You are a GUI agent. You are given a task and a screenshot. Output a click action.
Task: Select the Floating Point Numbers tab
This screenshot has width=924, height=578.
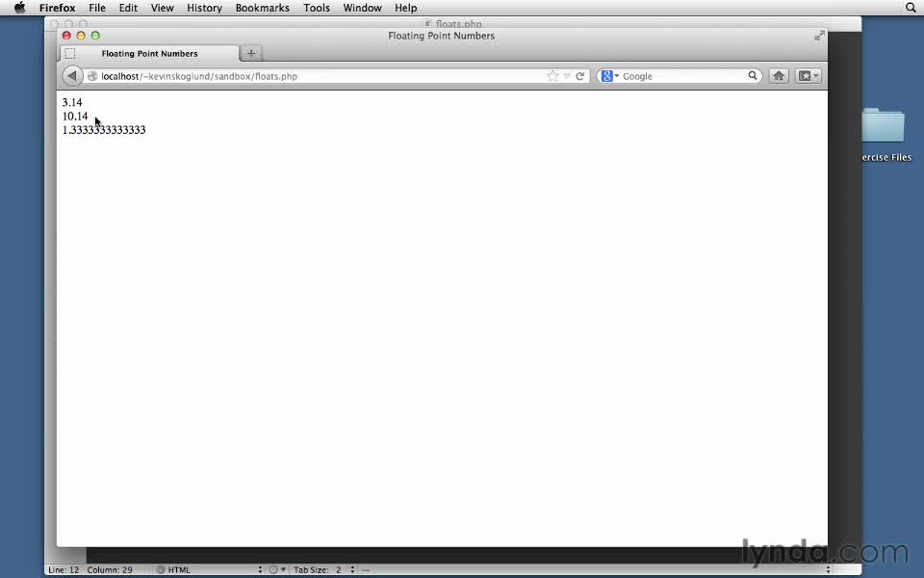pos(150,53)
